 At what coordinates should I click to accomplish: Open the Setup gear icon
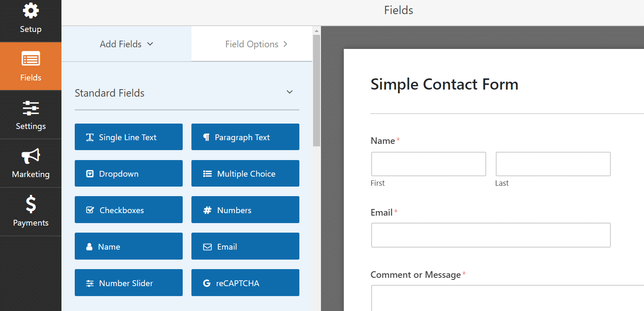[31, 11]
